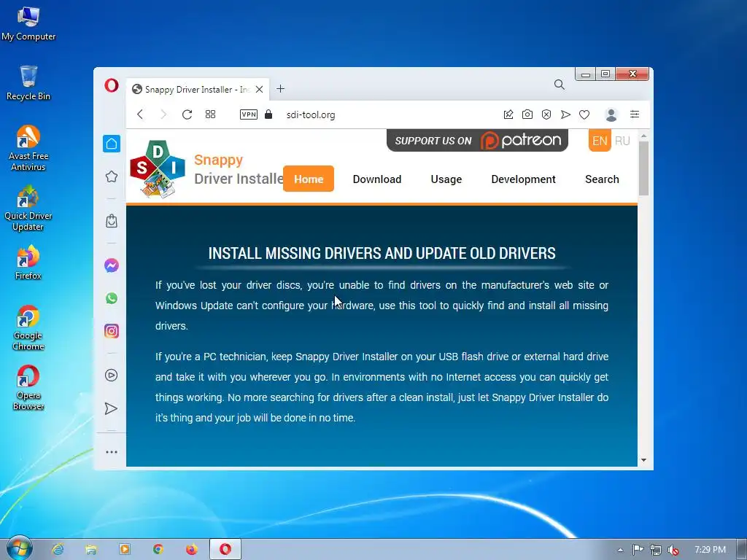The height and width of the screenshot is (560, 747).
Task: Open the sidebar Shopping bag icon
Action: (x=112, y=221)
